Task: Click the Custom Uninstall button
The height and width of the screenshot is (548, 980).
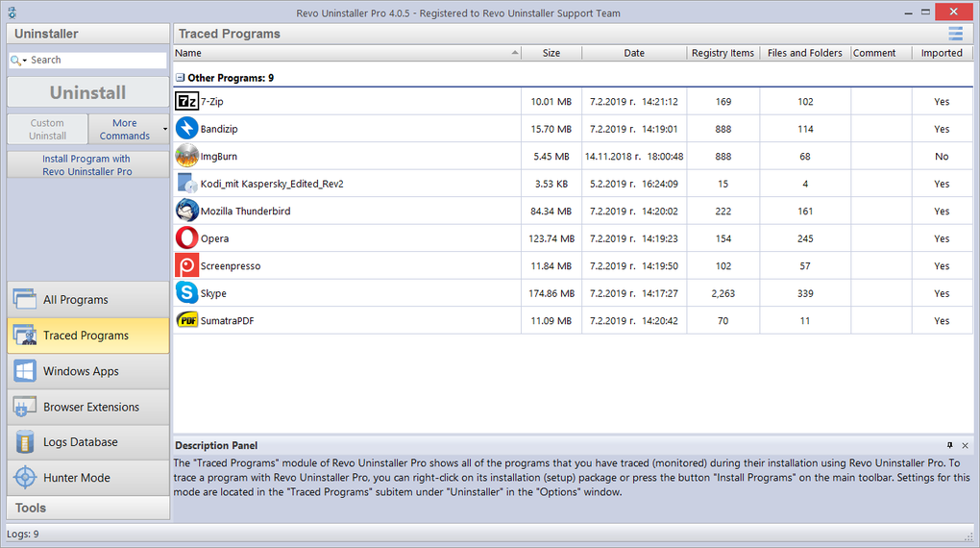Action: click(47, 130)
